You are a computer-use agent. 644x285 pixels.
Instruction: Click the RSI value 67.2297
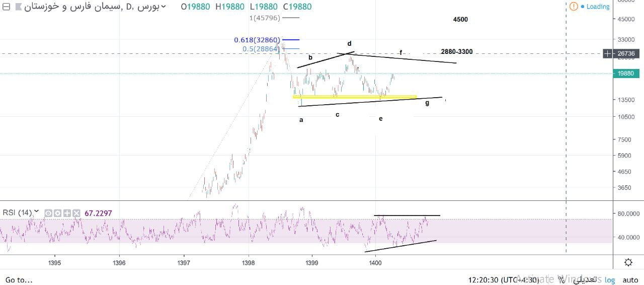[98, 213]
